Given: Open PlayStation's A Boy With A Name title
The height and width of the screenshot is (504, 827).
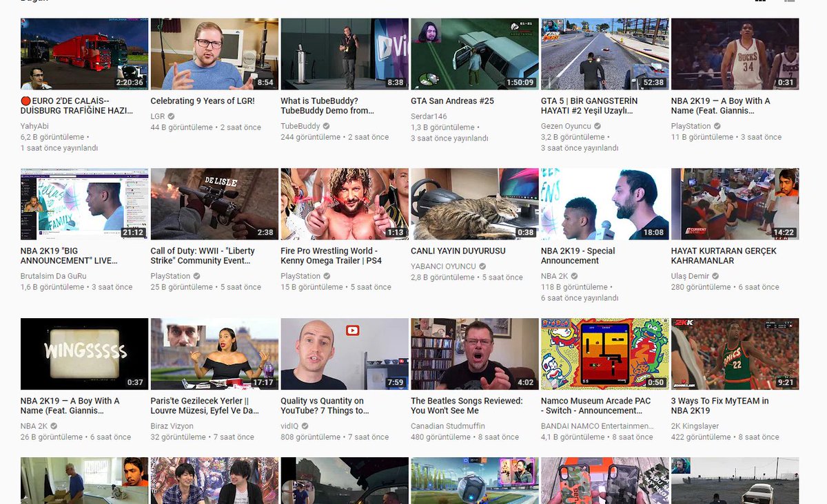Looking at the screenshot, I should click(x=720, y=105).
